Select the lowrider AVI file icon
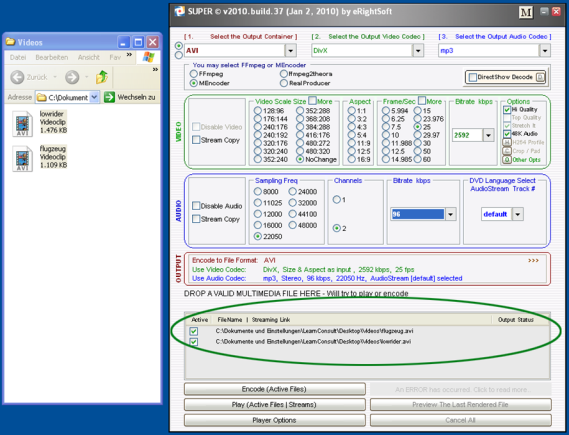Viewport: 569px width, 435px height. point(22,124)
